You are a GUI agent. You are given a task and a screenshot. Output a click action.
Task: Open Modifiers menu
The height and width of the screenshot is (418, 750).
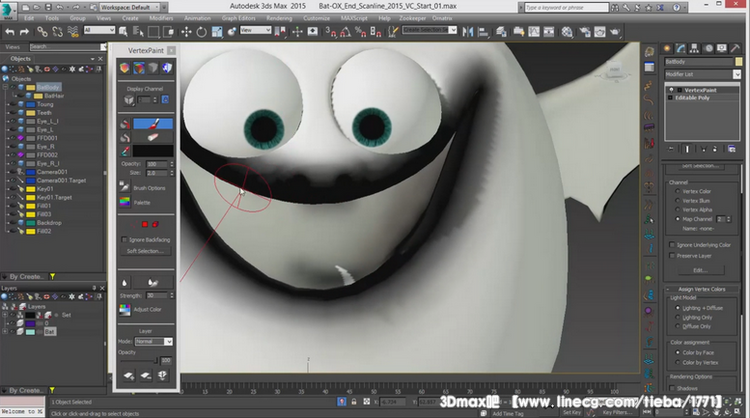(161, 18)
